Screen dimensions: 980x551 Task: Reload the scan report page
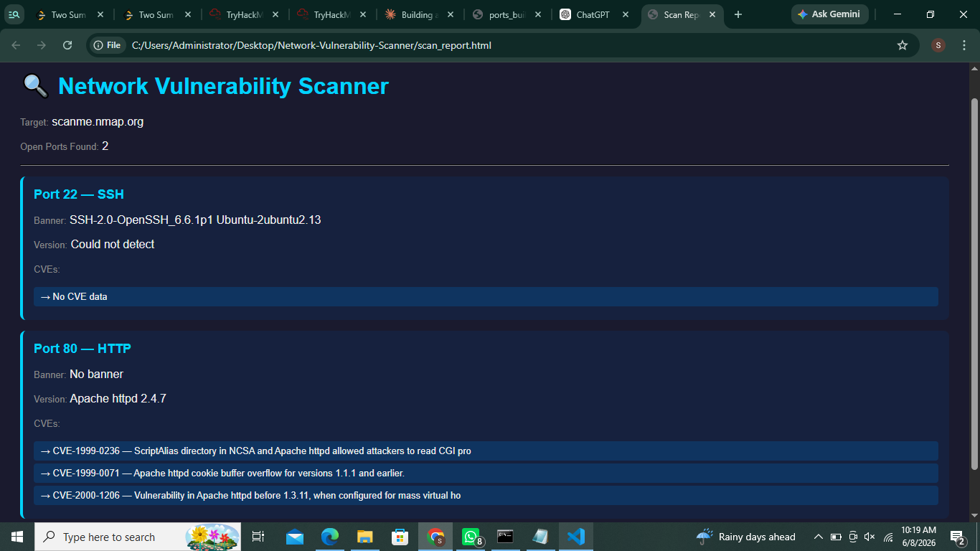(x=67, y=45)
